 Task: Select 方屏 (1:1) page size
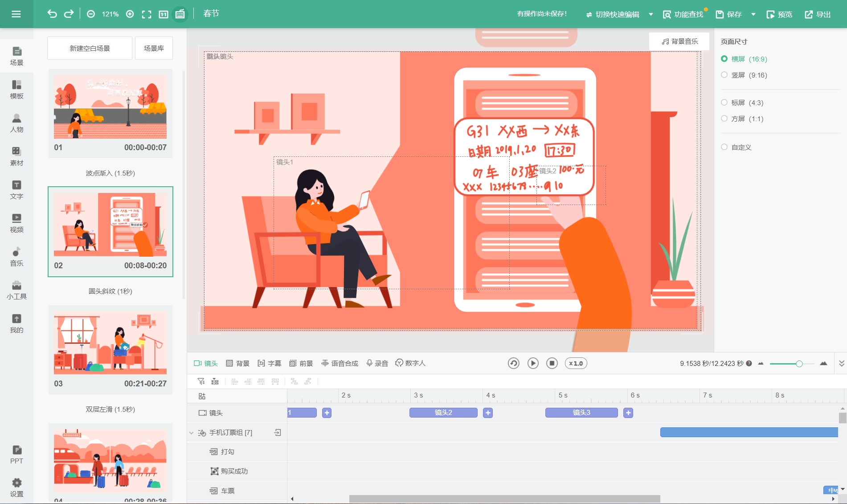tap(742, 119)
